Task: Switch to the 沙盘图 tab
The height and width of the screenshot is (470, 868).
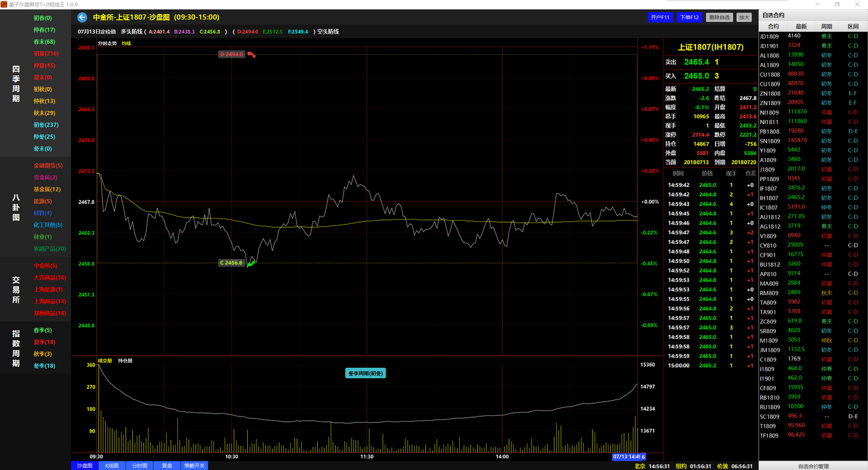Action: tap(85, 465)
